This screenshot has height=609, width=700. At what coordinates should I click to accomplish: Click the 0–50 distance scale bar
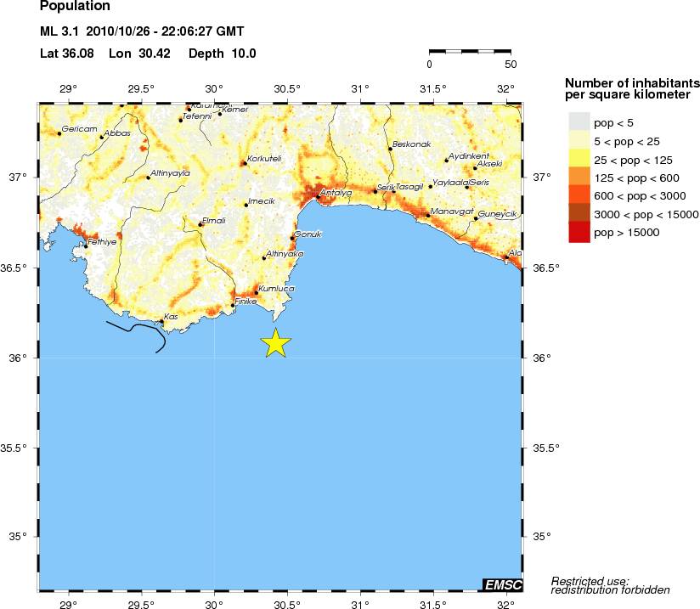470,53
